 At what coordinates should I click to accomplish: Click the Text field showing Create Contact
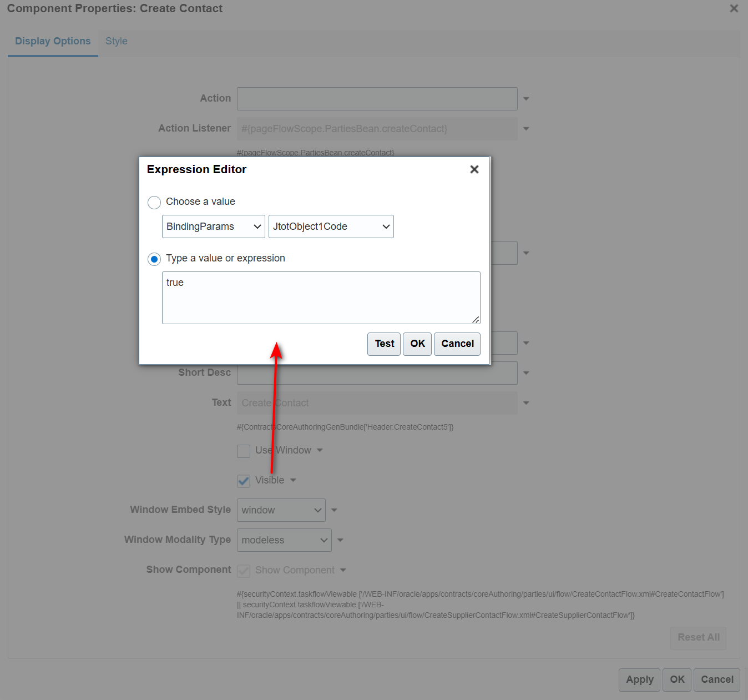pyautogui.click(x=377, y=403)
